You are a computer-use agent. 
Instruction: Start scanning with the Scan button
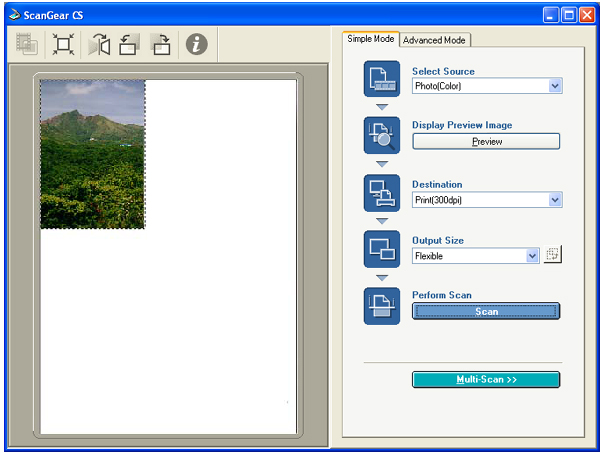point(486,311)
